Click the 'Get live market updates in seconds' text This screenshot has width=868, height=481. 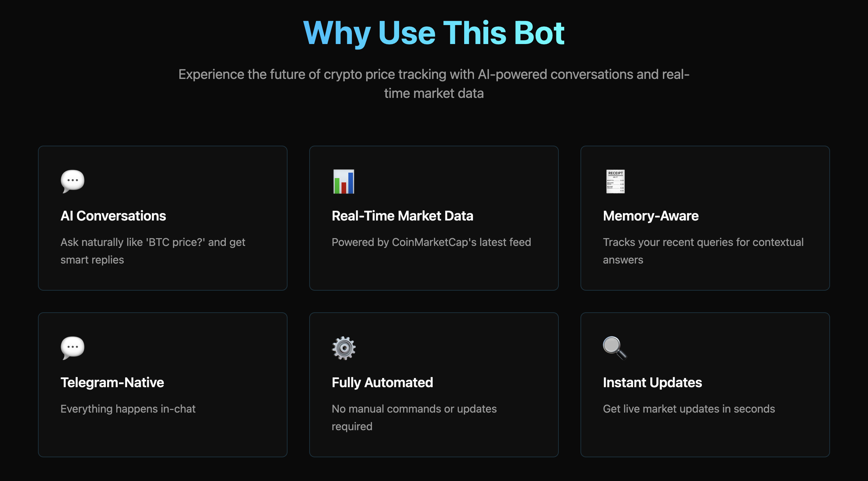click(x=689, y=409)
